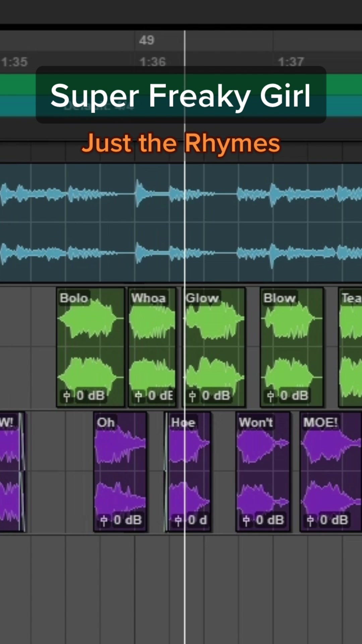Select the green Blow audio clip

pos(292,347)
